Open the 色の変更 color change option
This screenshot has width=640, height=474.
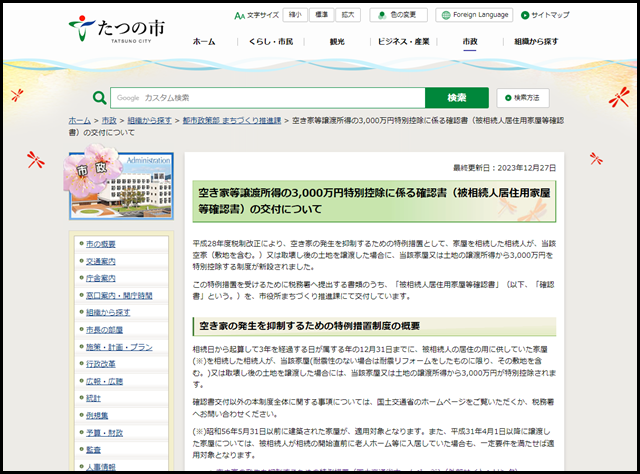398,15
